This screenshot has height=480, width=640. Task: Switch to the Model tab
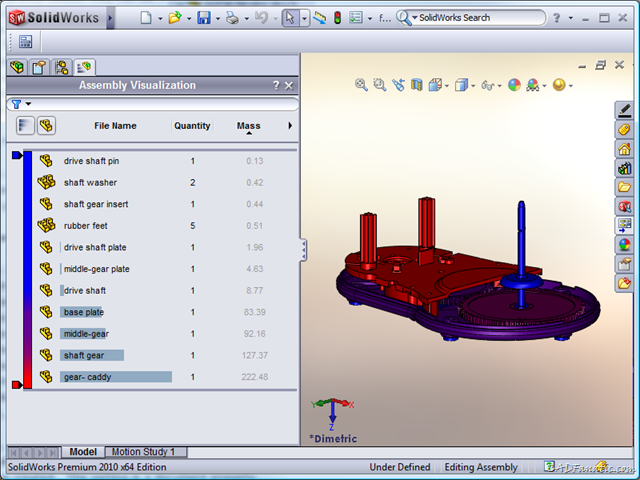83,452
